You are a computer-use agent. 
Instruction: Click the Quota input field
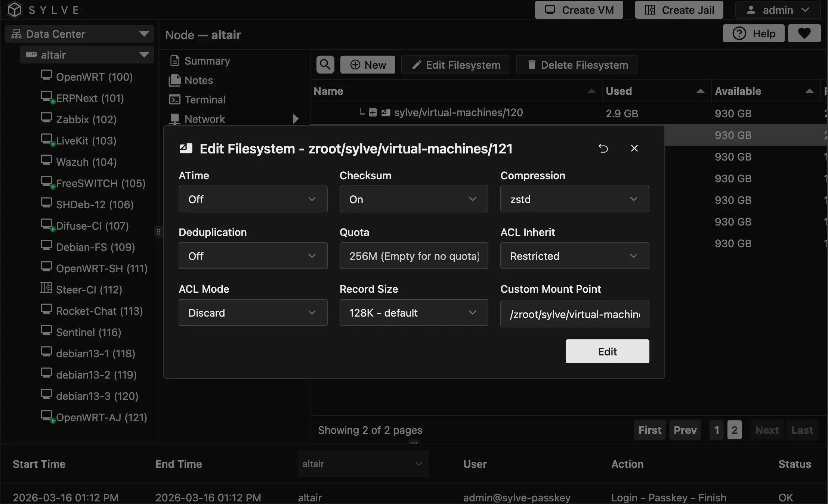(x=413, y=256)
